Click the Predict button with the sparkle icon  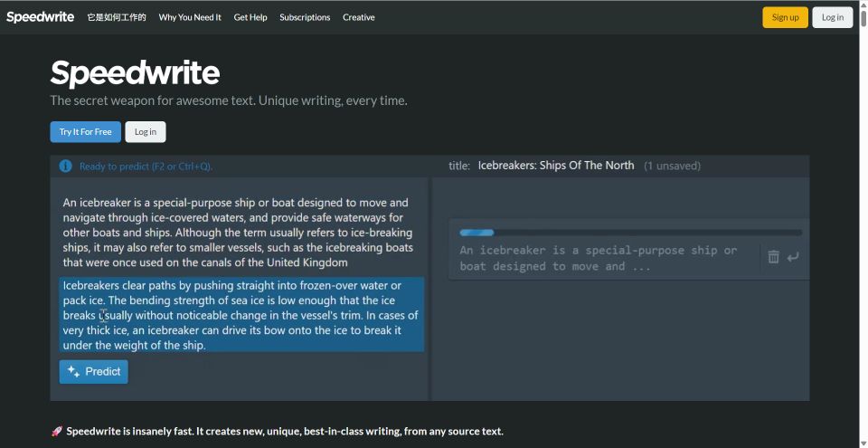pos(93,371)
